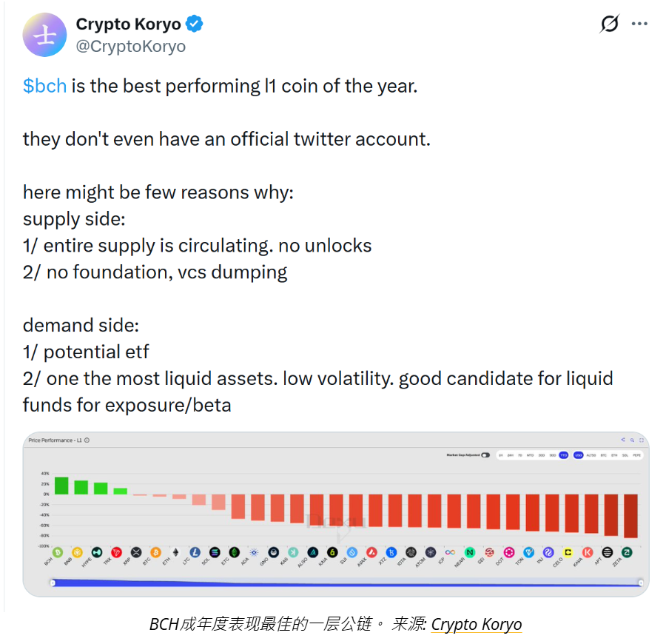Click the blue verified badge

pyautogui.click(x=195, y=24)
